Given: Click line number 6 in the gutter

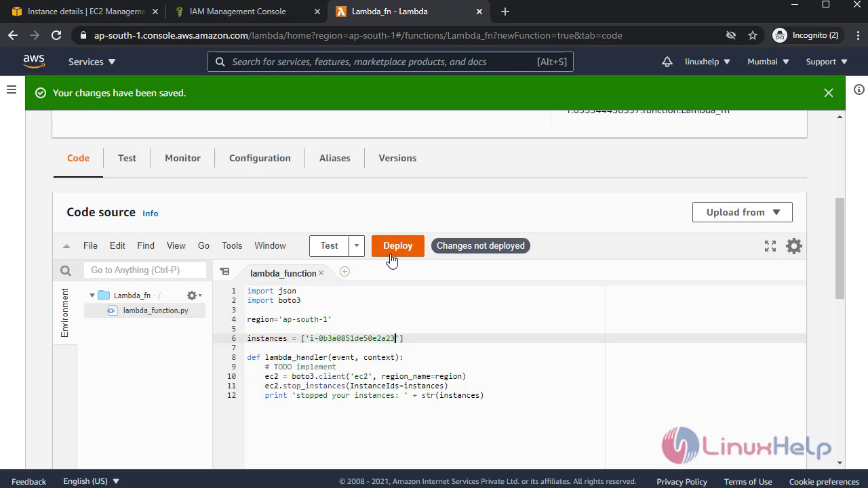Looking at the screenshot, I should (x=233, y=338).
